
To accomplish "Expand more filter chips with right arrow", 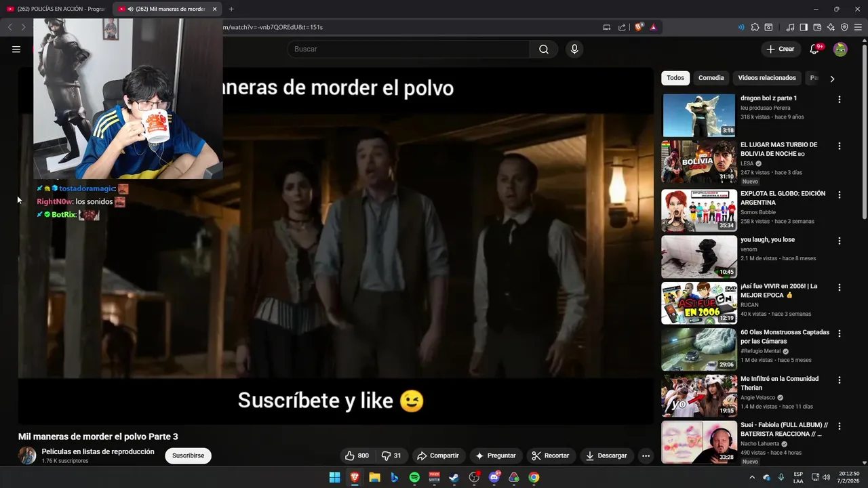I will (x=832, y=79).
